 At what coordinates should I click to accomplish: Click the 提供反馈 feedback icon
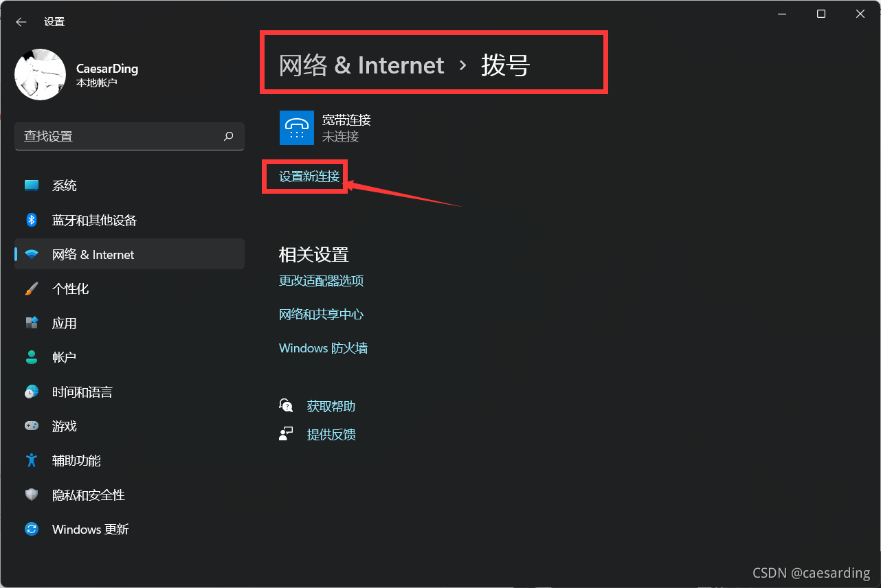[287, 433]
